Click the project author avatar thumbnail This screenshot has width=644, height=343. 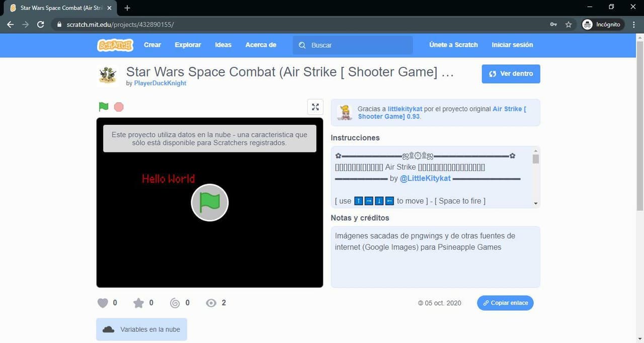(107, 74)
